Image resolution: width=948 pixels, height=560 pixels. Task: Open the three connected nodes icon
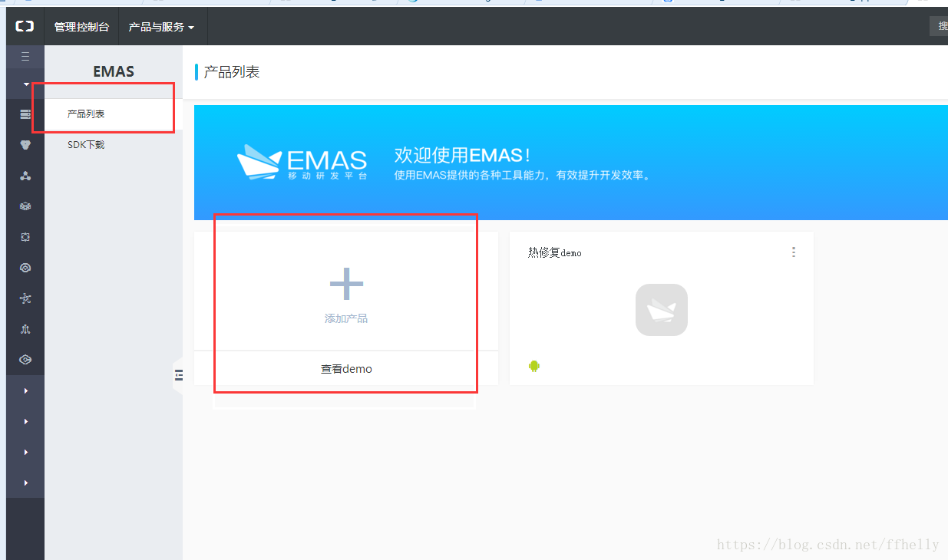(25, 176)
